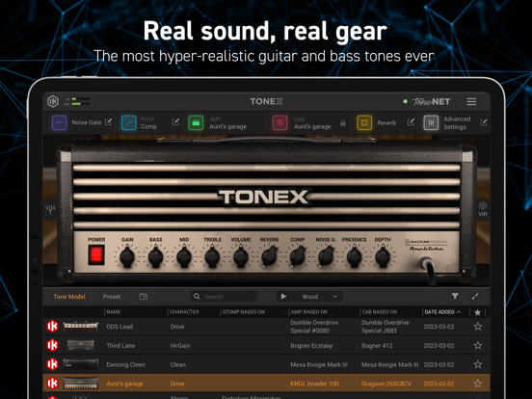Toggle the Comp module icon
The height and width of the screenshot is (399, 532).
click(x=129, y=122)
